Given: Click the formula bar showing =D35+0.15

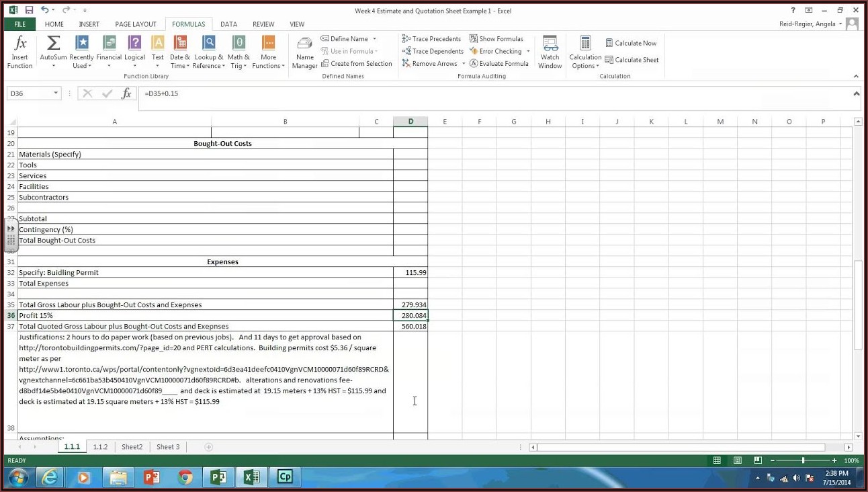Looking at the screenshot, I should coord(470,93).
